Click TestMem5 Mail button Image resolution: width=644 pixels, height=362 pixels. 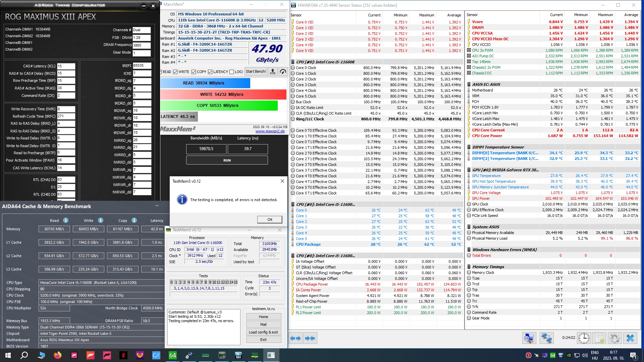[263, 324]
